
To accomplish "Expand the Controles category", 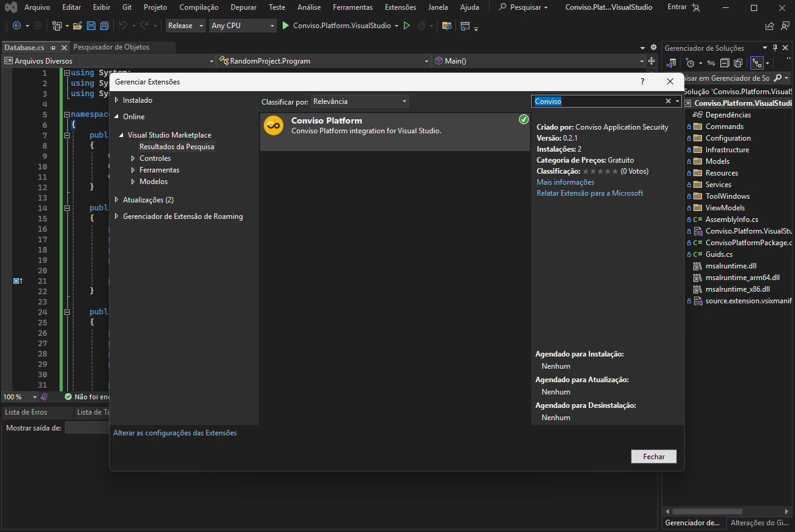I will (133, 158).
